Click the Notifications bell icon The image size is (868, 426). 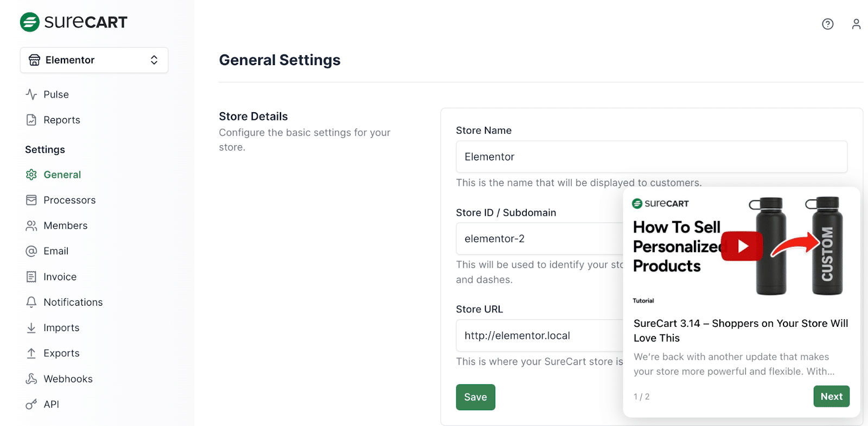coord(31,302)
